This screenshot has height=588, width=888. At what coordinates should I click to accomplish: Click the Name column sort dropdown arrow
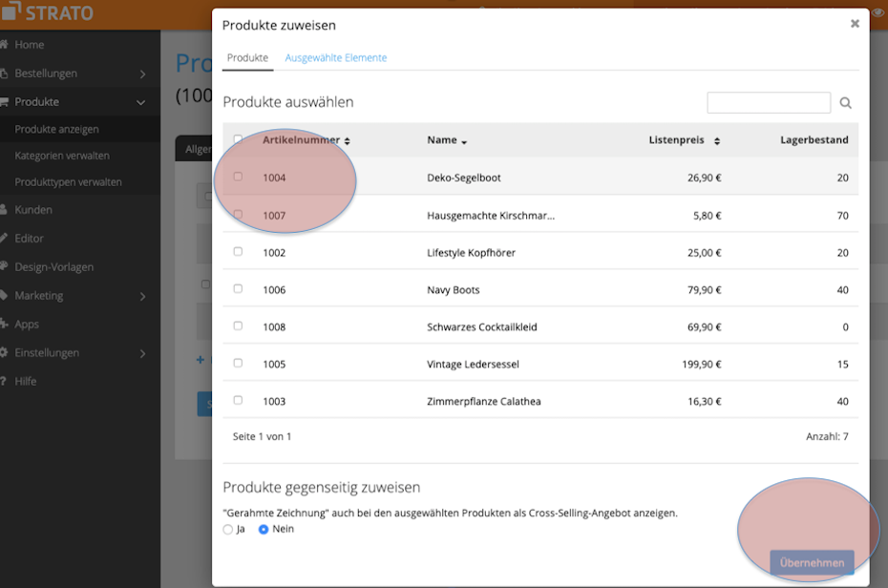[x=464, y=142]
